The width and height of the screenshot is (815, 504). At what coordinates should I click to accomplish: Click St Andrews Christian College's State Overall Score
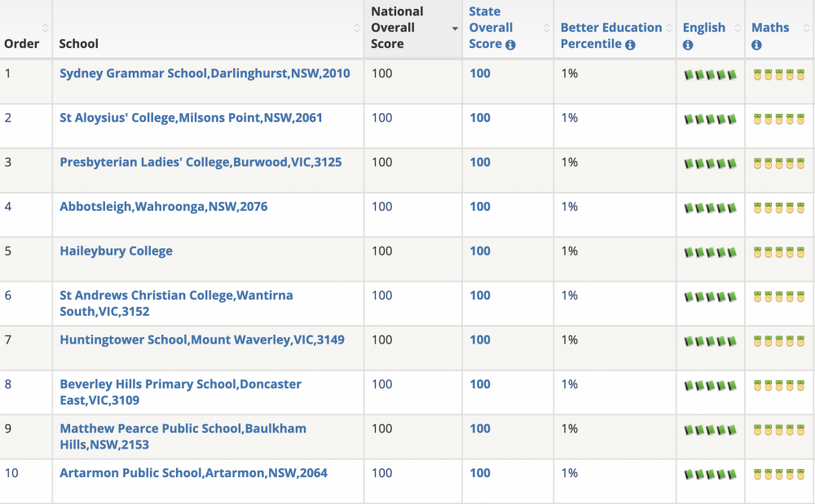click(x=480, y=296)
